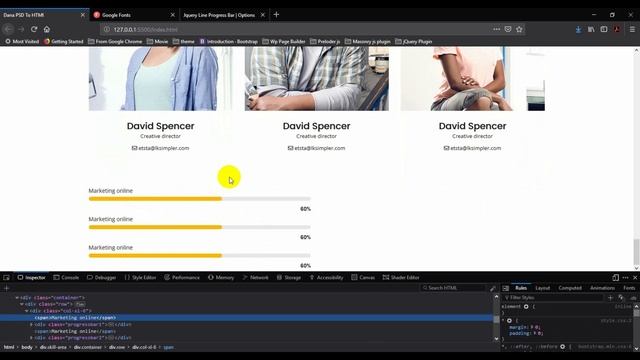
Task: Switch to the Animations sidebar tab
Action: [602, 288]
